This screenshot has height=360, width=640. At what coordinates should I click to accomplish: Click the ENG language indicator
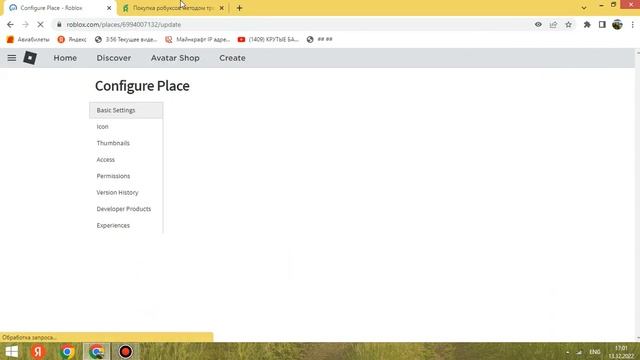coord(595,352)
